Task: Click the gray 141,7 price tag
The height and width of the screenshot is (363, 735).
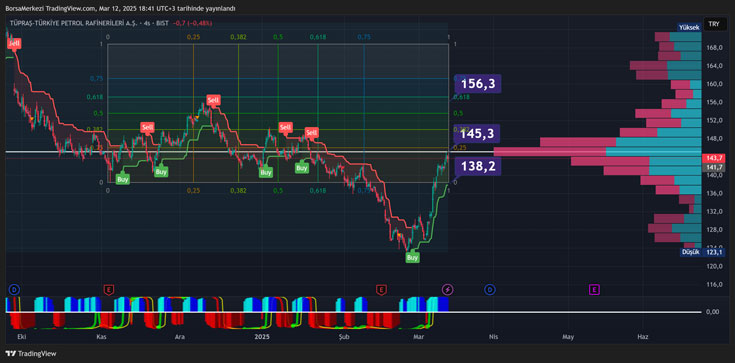Action: click(713, 167)
